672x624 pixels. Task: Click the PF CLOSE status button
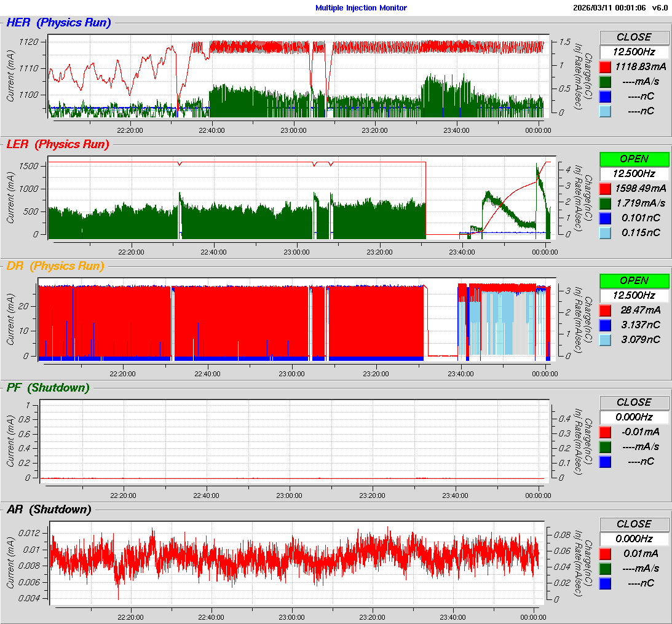point(634,403)
